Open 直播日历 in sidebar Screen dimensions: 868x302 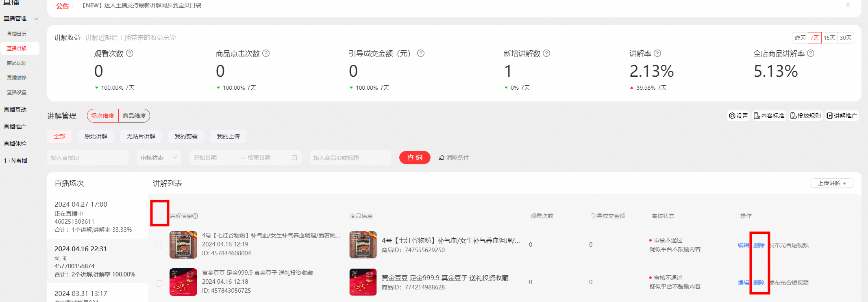(17, 34)
